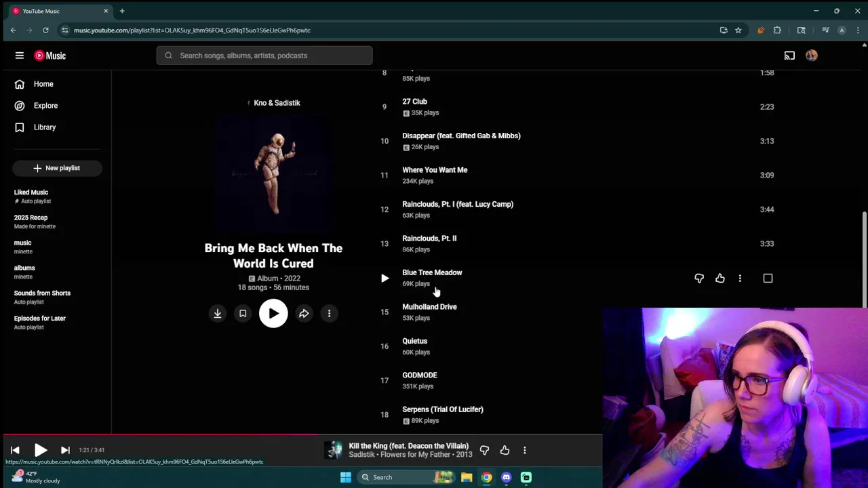Screen dimensions: 868x488
Task: Open Windows Start menu
Action: pos(346,477)
